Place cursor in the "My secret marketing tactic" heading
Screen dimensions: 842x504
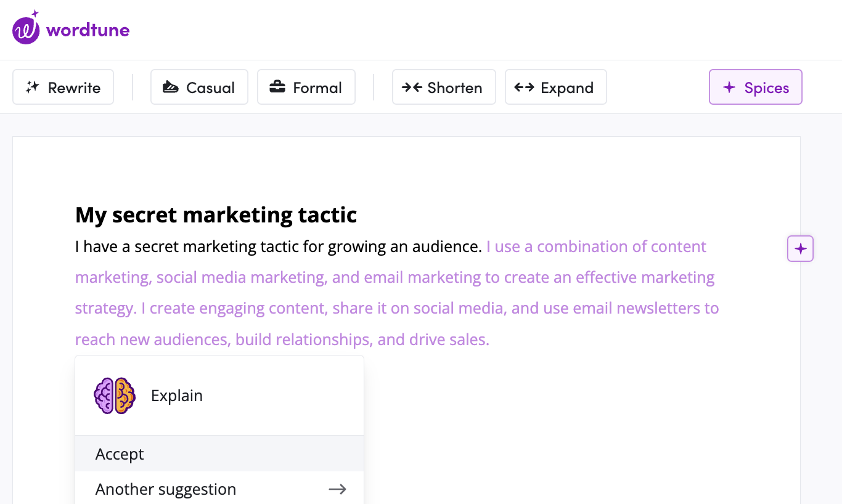(216, 215)
